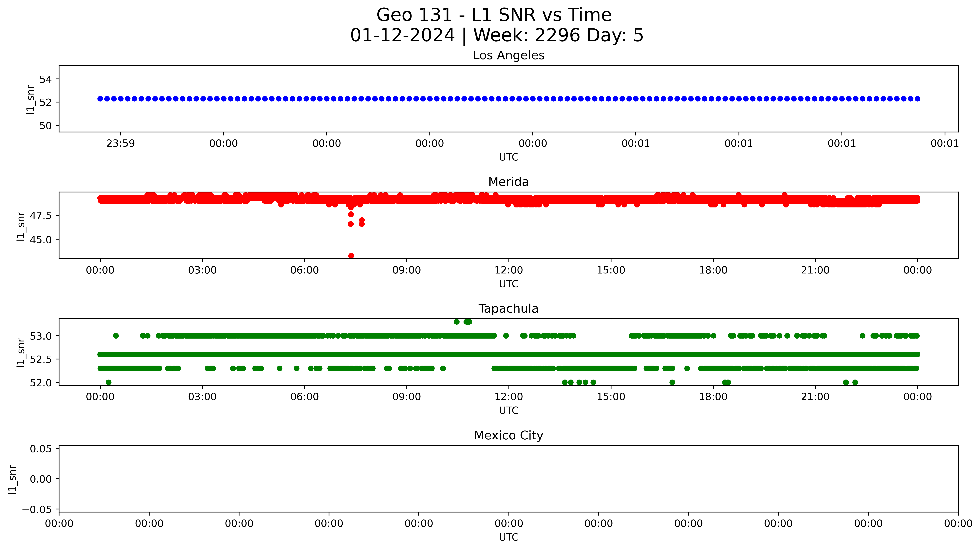The width and height of the screenshot is (980, 550).
Task: Click the UTC label under the Tapachula plot
Action: coord(509,411)
